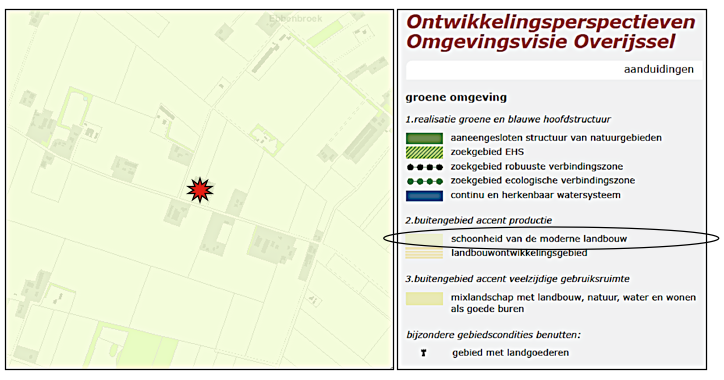The height and width of the screenshot is (380, 724).
Task: Click 'groene omgeving' heading
Action: pyautogui.click(x=456, y=97)
